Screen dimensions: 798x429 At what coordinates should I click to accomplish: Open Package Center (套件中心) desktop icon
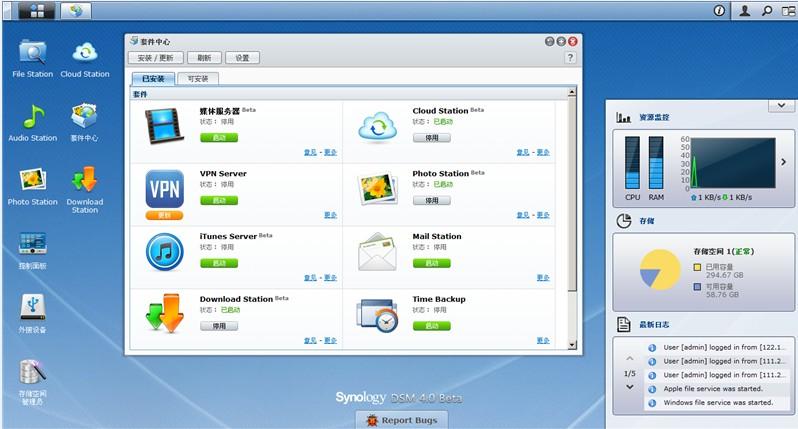[x=84, y=122]
